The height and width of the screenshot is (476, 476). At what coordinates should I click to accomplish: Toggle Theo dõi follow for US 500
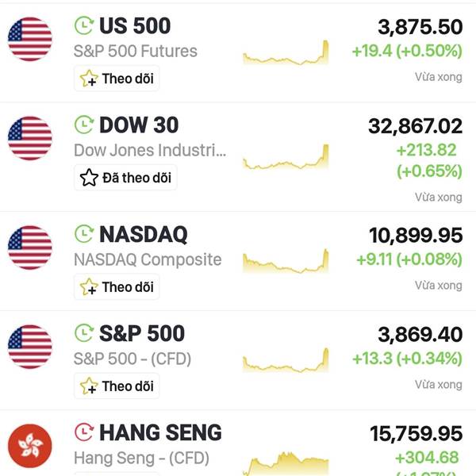pos(117,79)
